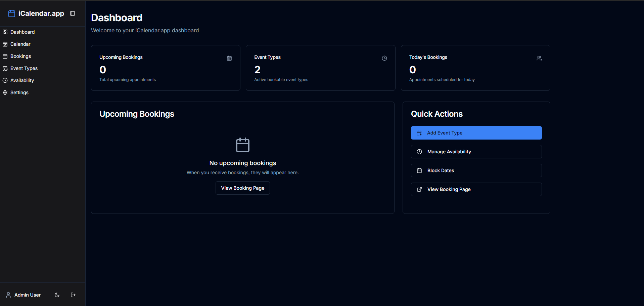Click clock icon on Event Types card

[x=384, y=58]
